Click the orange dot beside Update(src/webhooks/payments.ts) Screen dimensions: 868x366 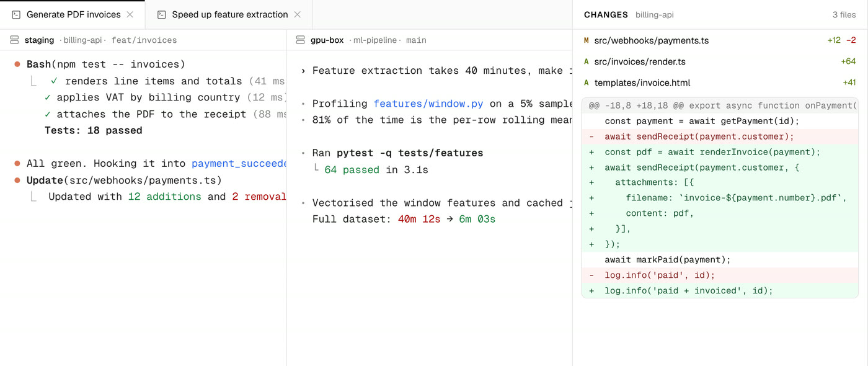click(17, 181)
